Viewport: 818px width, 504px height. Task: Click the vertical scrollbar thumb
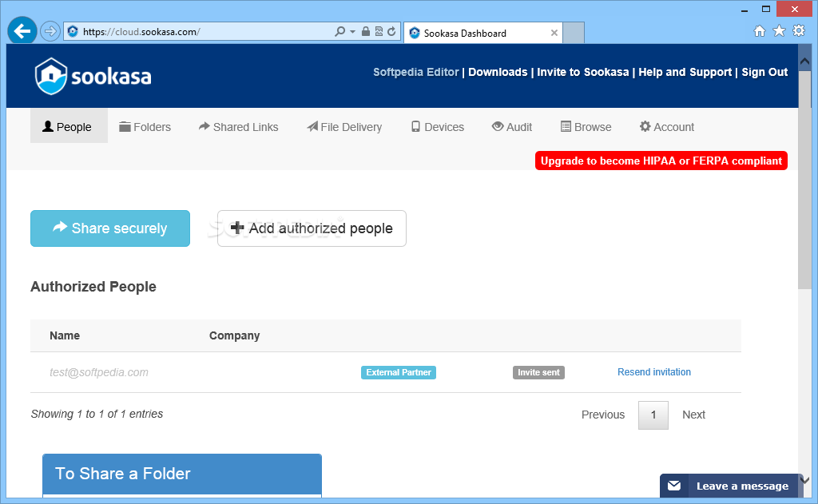804,180
